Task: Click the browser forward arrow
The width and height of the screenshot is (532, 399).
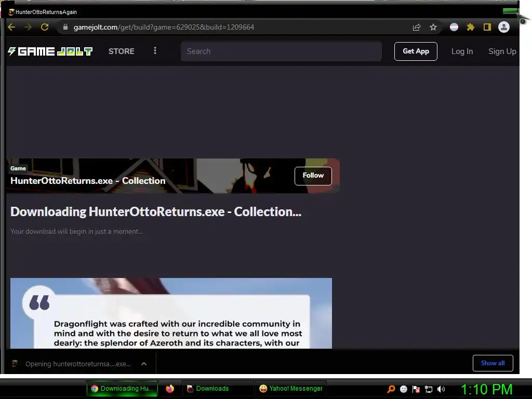Action: point(28,27)
